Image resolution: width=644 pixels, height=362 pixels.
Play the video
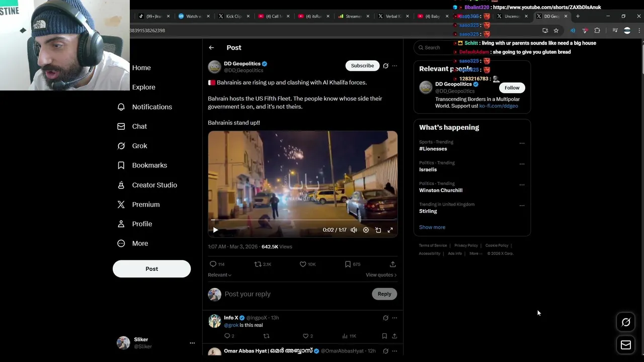(215, 230)
